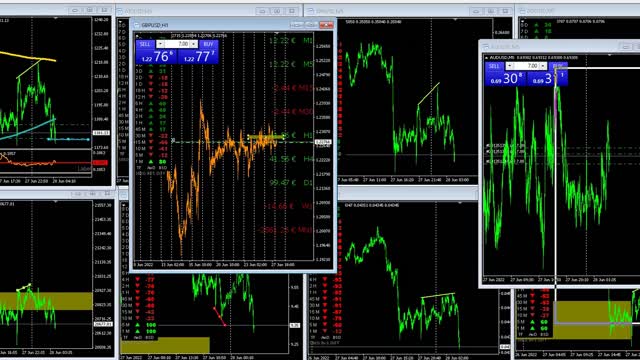Image resolution: width=640 pixels, height=360 pixels.
Task: Click the GBPUSD volume field showing 7.00
Action: tap(177, 44)
